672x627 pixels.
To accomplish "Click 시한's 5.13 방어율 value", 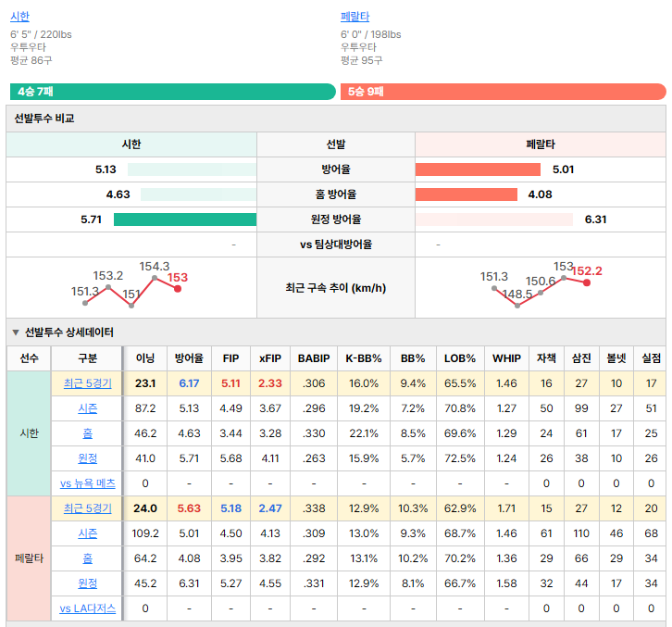I will click(106, 169).
